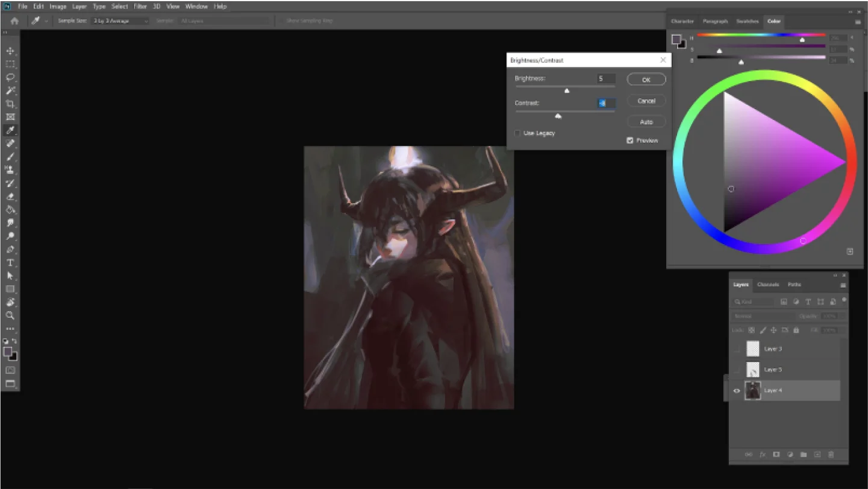
Task: Add a layer style with fx icon
Action: (x=763, y=455)
